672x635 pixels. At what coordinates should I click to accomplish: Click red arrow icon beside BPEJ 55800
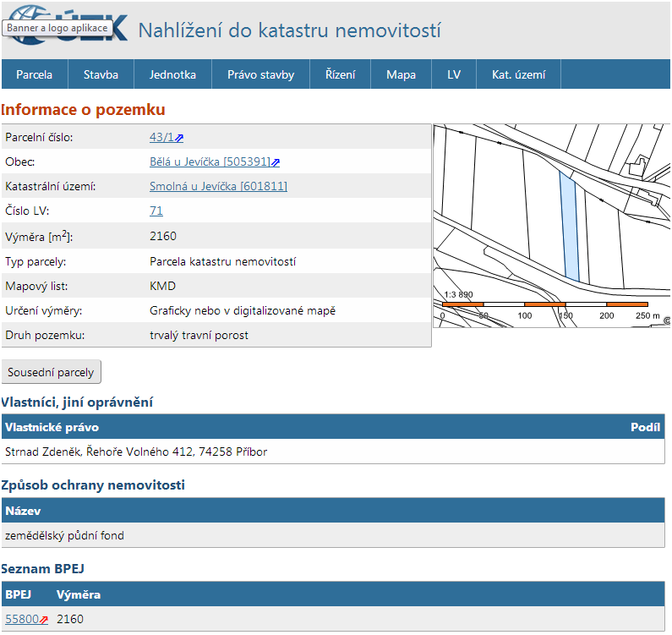pyautogui.click(x=44, y=620)
